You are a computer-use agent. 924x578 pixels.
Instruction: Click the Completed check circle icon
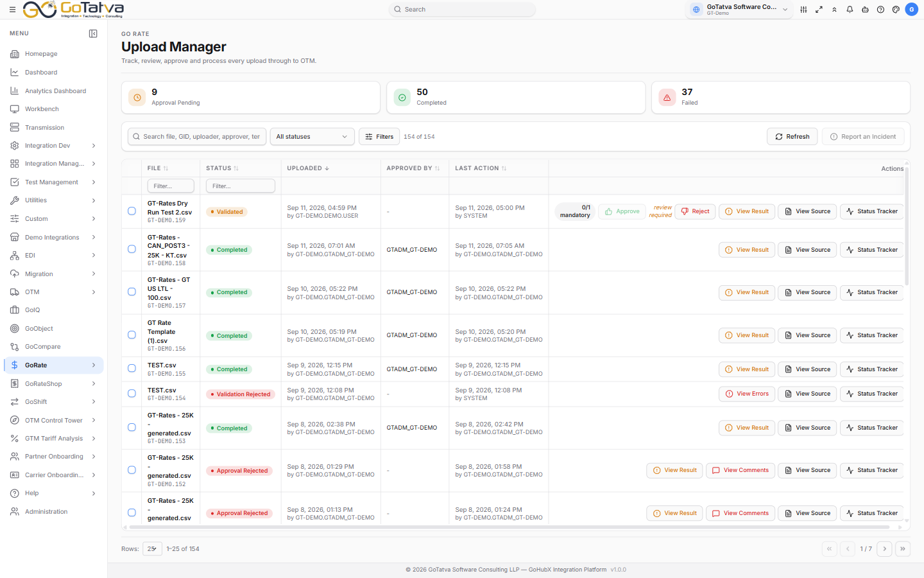point(402,98)
